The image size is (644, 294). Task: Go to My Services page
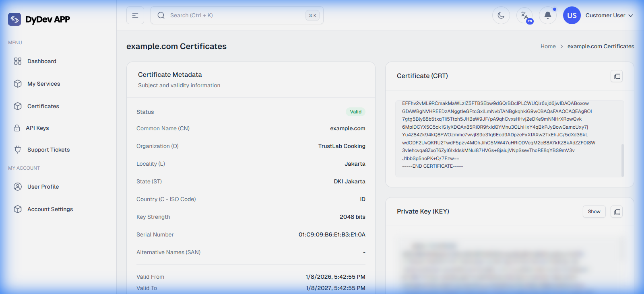click(43, 84)
